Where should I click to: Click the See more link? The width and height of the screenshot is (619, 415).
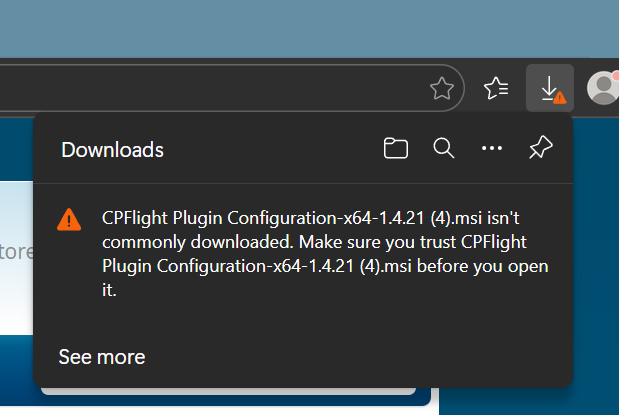tap(102, 357)
